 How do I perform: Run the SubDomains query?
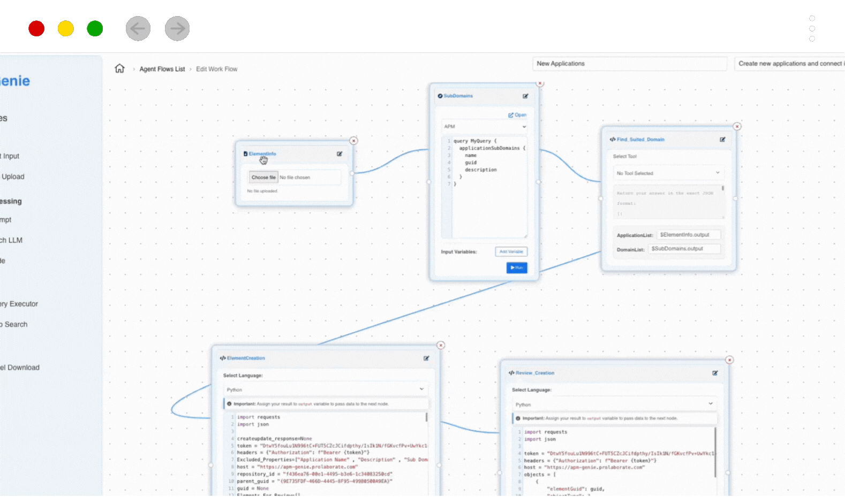tap(517, 268)
